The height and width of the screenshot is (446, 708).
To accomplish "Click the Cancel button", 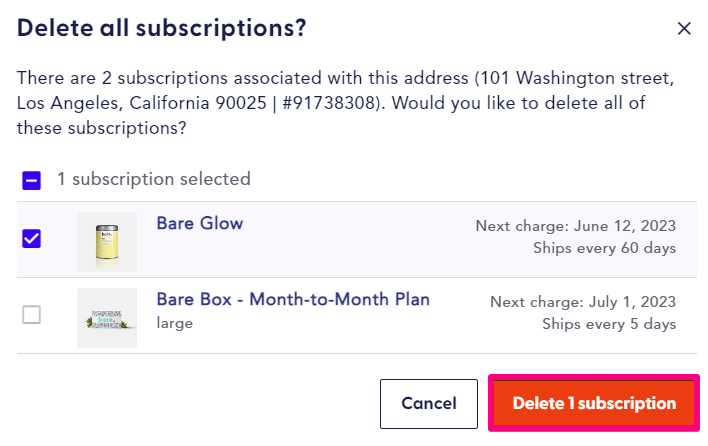I will [429, 404].
